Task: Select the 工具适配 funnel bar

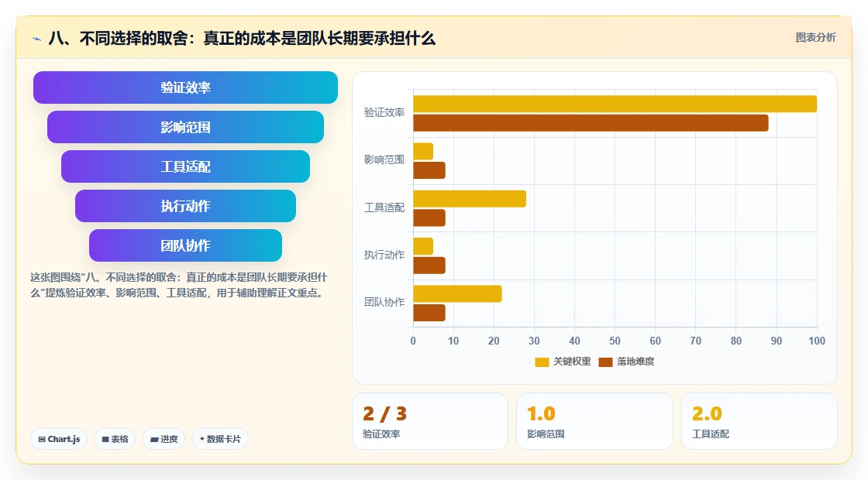Action: tap(185, 166)
